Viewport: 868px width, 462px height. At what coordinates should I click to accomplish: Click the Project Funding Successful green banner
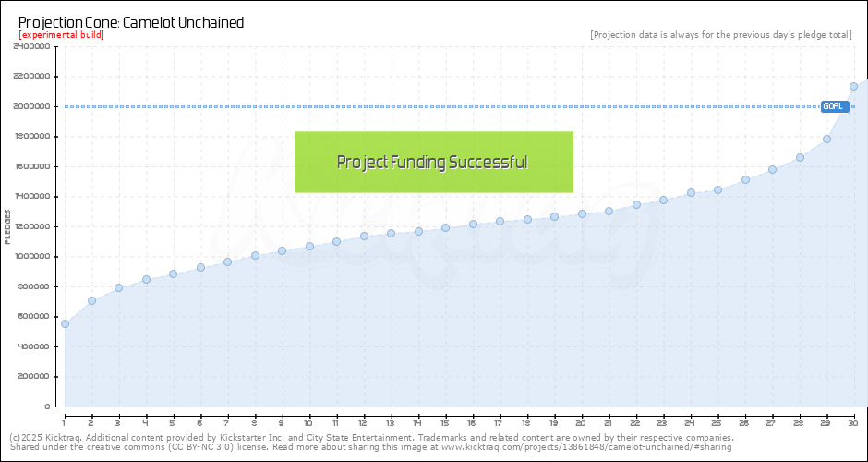pyautogui.click(x=434, y=163)
